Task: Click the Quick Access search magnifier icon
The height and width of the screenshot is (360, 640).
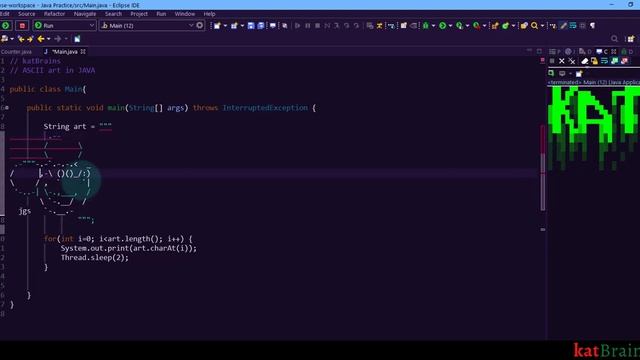Action: coord(614,39)
